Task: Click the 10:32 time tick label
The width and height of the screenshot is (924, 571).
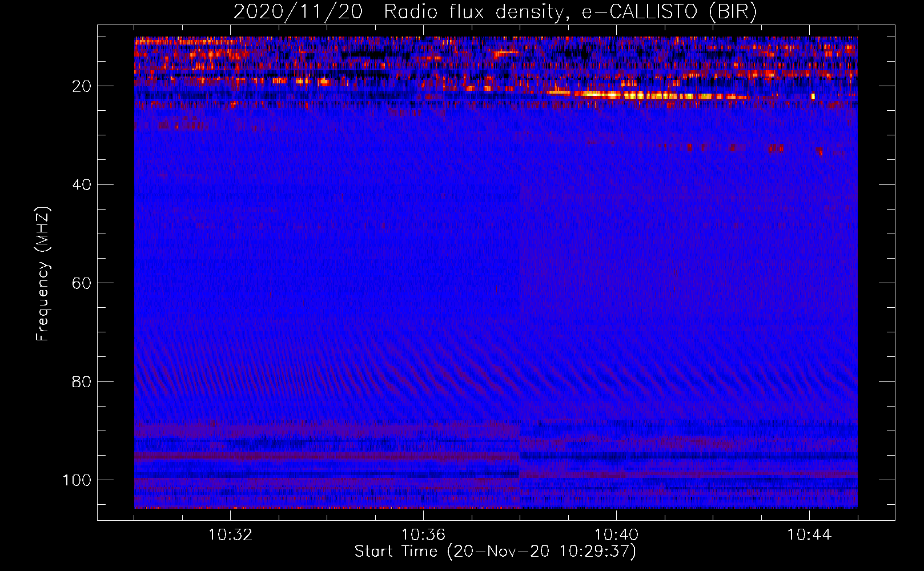Action: point(230,535)
